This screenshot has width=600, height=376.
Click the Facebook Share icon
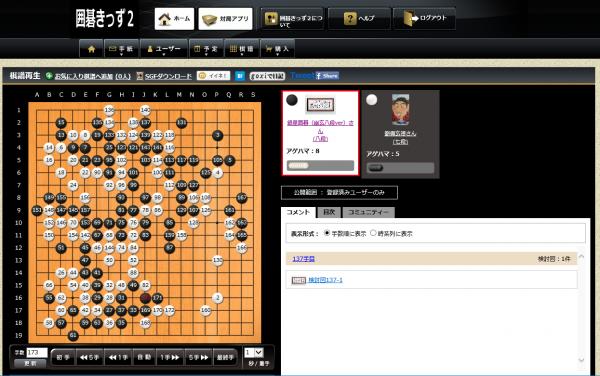(x=327, y=76)
